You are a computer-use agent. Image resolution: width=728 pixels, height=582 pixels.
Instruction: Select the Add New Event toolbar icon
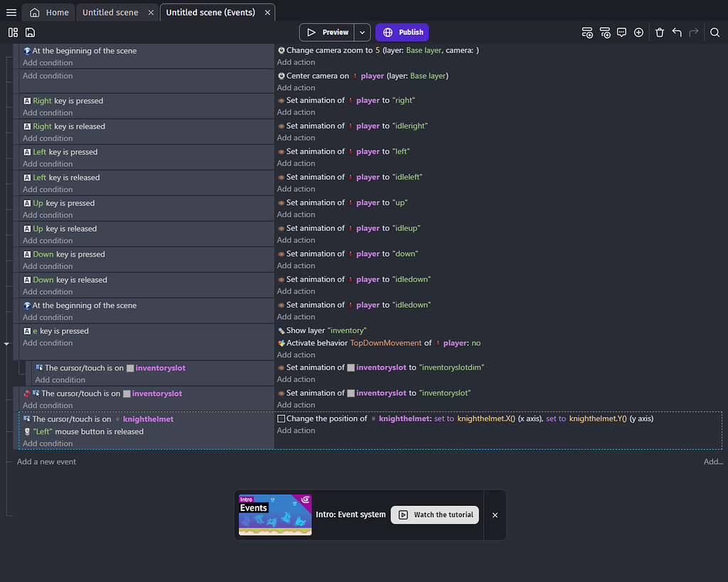click(587, 32)
